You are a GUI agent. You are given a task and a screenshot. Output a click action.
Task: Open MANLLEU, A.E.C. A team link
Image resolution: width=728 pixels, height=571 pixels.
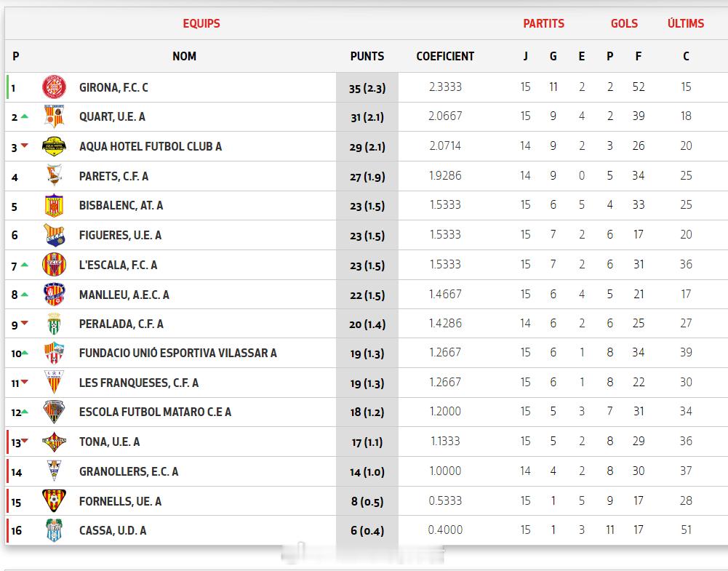[124, 295]
